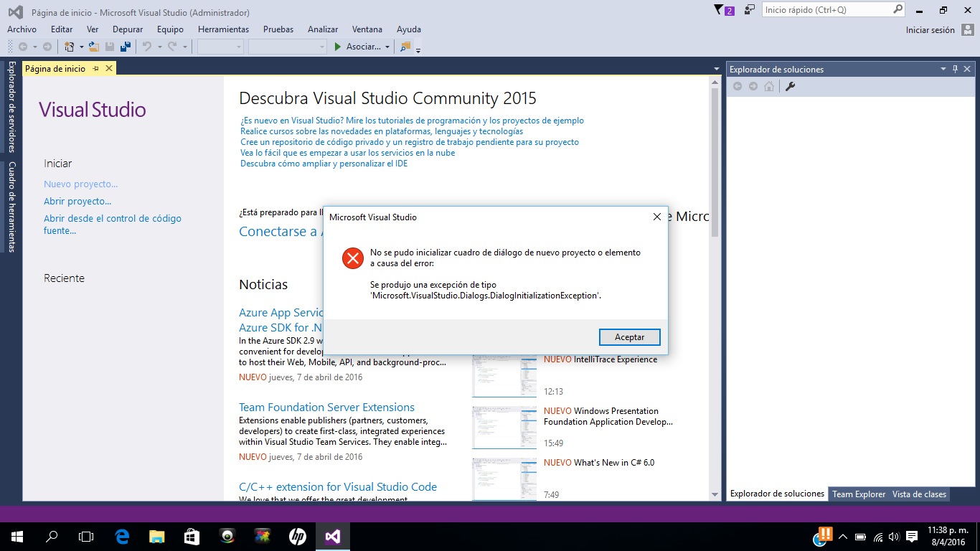Open Team Foundation Server Extensions article
This screenshot has height=551, width=980.
[x=326, y=407]
